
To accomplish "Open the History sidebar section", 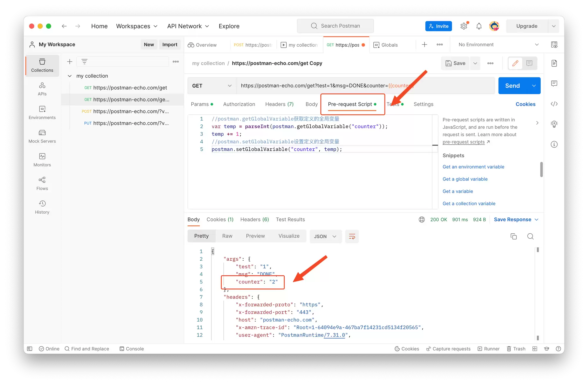I will [42, 207].
